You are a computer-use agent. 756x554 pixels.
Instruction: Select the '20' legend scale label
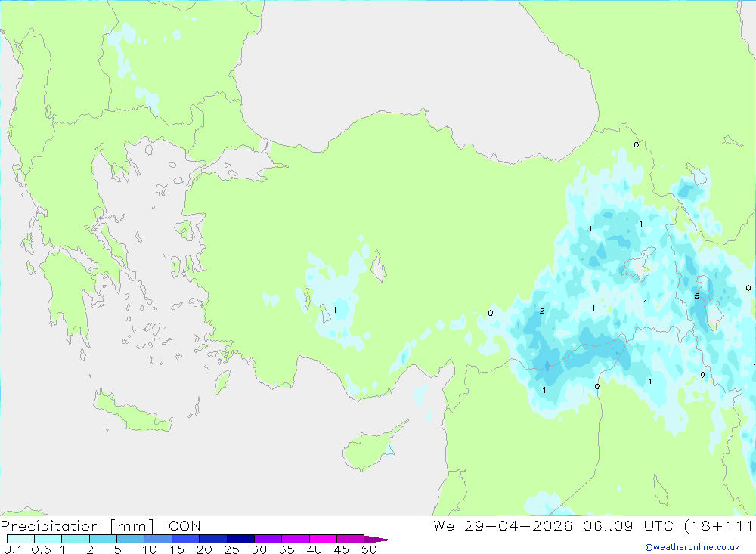204,549
